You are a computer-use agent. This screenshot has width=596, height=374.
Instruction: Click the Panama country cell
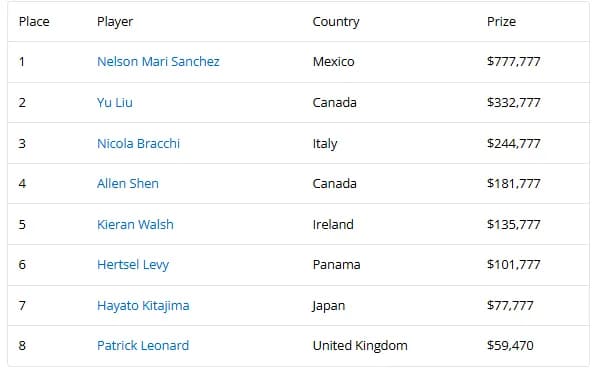click(x=336, y=265)
